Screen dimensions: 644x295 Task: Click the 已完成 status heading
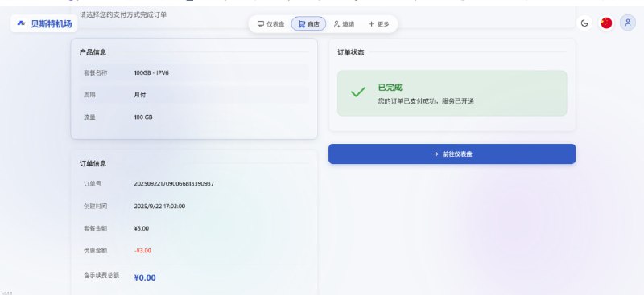390,88
